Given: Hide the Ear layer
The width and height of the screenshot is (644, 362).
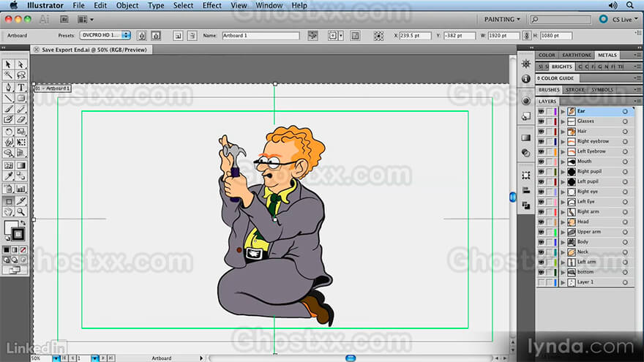Looking at the screenshot, I should [542, 111].
